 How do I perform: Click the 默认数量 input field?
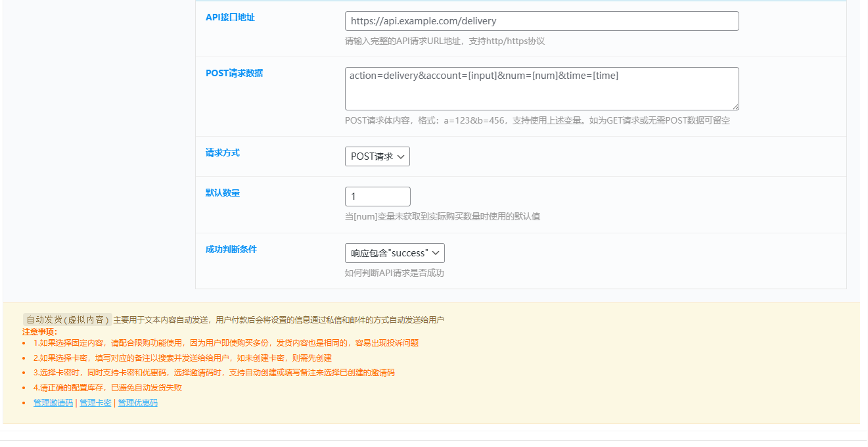coord(377,197)
